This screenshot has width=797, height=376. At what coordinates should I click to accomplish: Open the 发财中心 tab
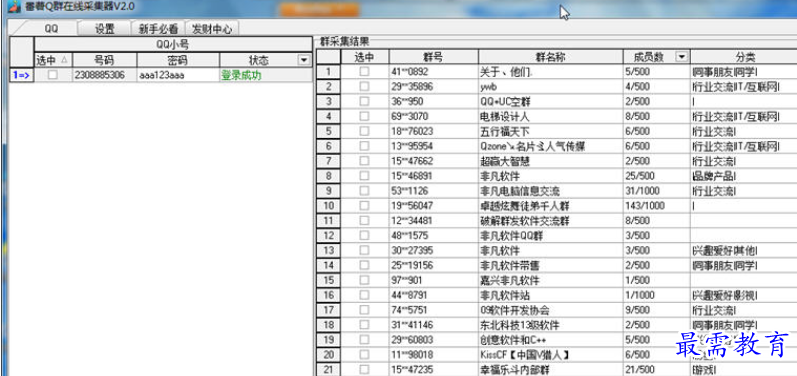(212, 29)
